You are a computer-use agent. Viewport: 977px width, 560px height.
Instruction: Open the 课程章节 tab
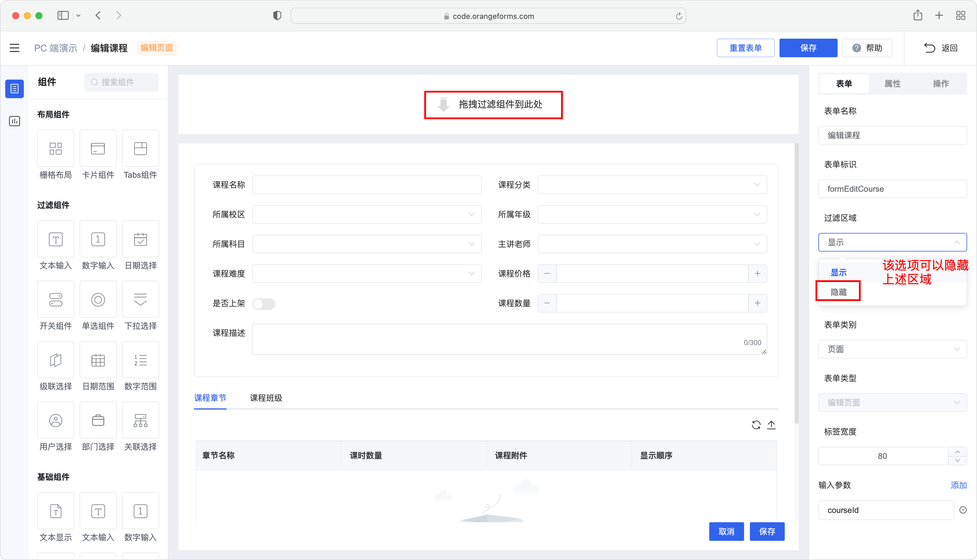[x=210, y=398]
